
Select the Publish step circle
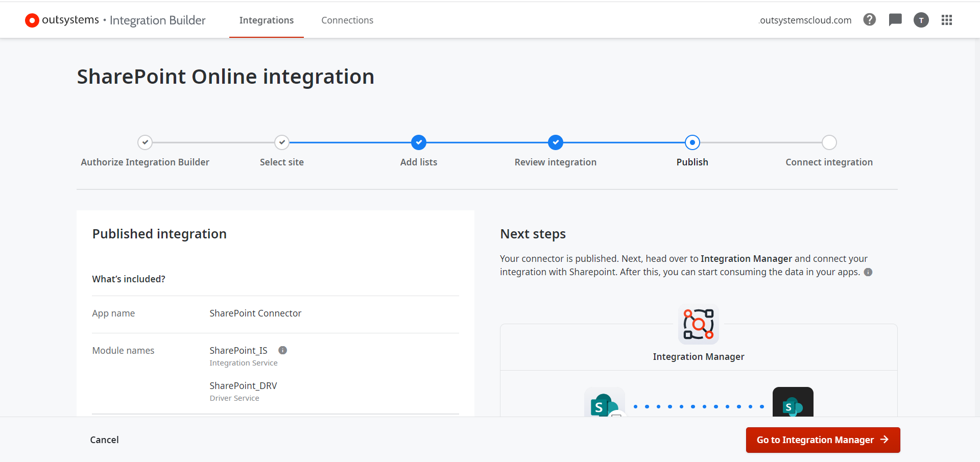[x=692, y=142]
